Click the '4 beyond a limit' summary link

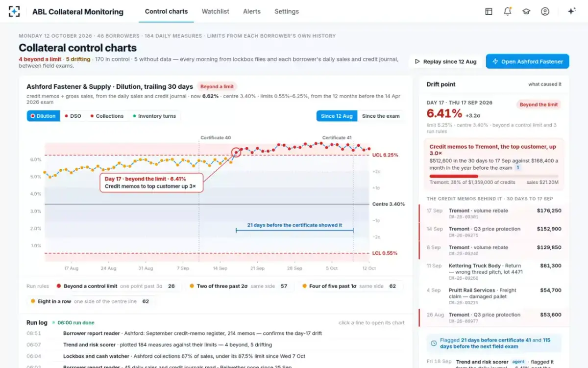pos(40,59)
